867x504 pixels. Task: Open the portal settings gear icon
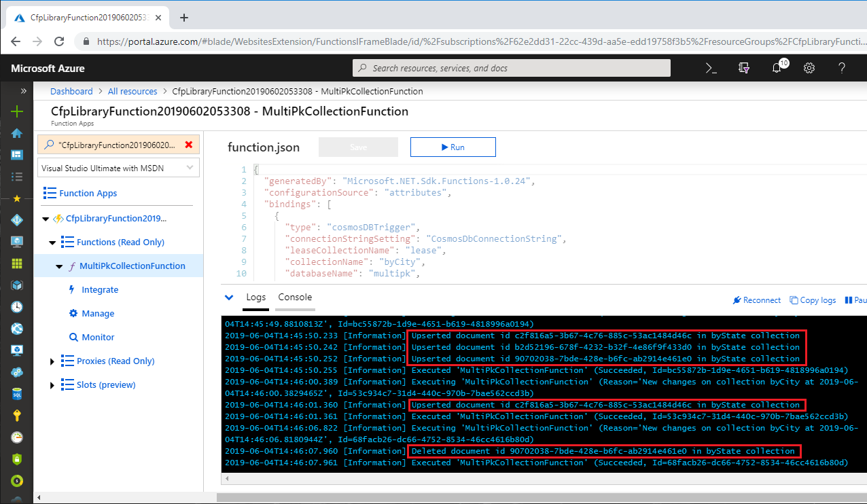point(809,68)
